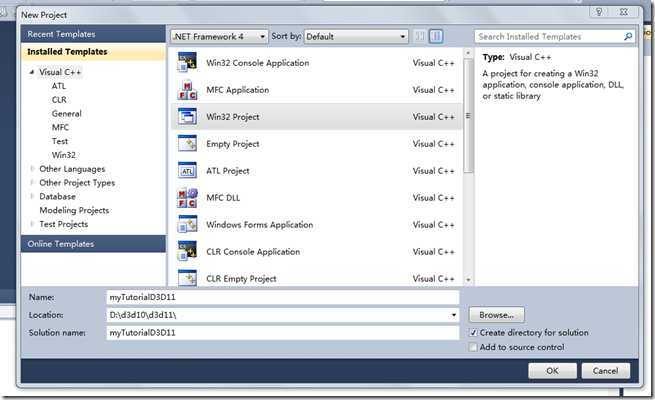
Task: Expand the Other Languages node
Action: [x=32, y=169]
